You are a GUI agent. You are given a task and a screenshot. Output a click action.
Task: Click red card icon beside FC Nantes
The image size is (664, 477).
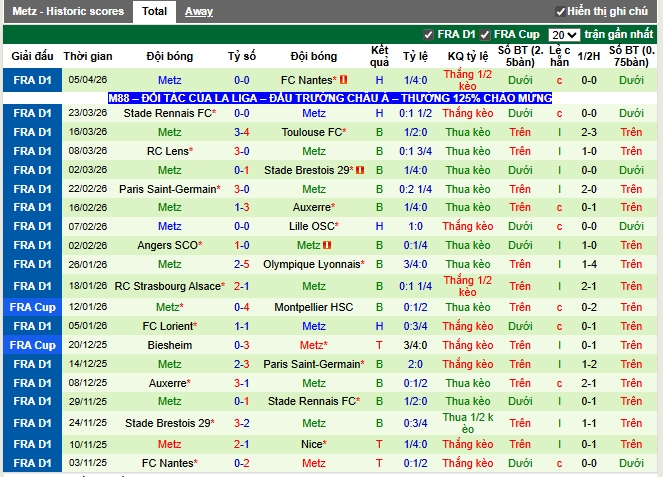(x=344, y=80)
